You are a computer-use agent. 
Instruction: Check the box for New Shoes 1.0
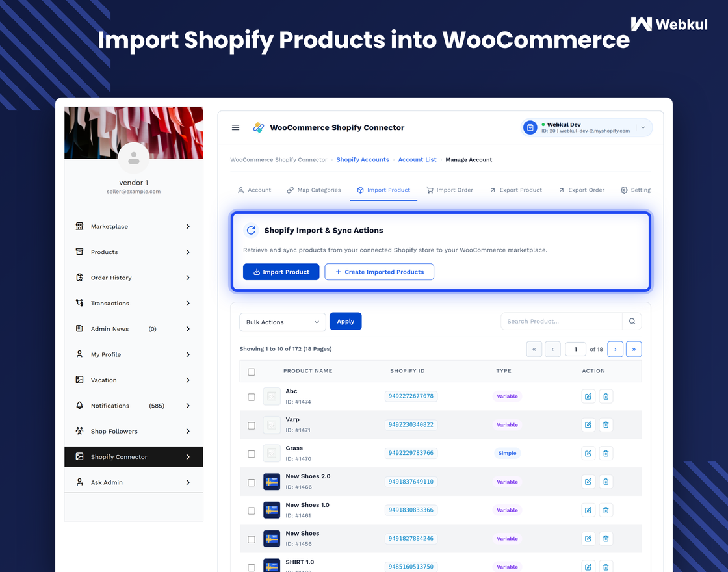coord(252,511)
